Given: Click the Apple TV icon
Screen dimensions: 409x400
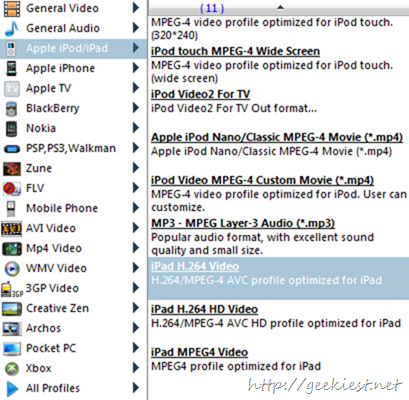Looking at the screenshot, I should pos(12,89).
